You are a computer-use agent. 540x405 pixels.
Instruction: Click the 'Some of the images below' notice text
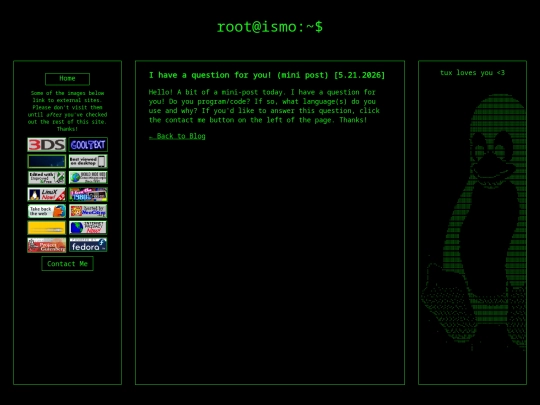[x=67, y=111]
